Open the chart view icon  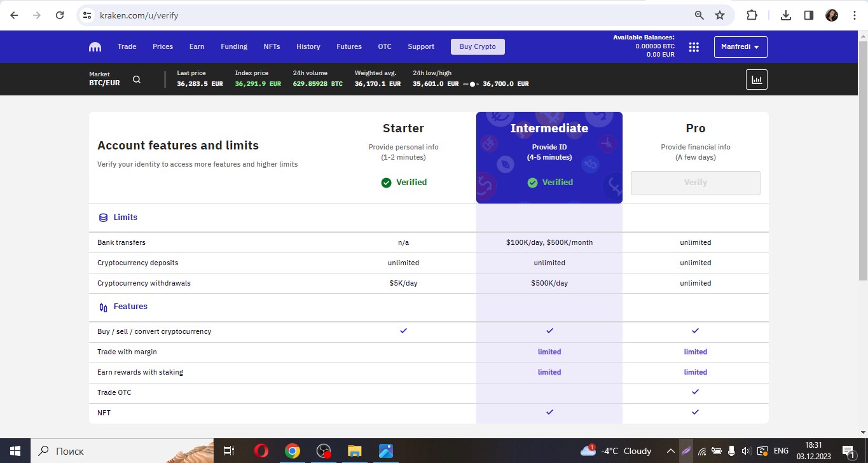(x=757, y=79)
